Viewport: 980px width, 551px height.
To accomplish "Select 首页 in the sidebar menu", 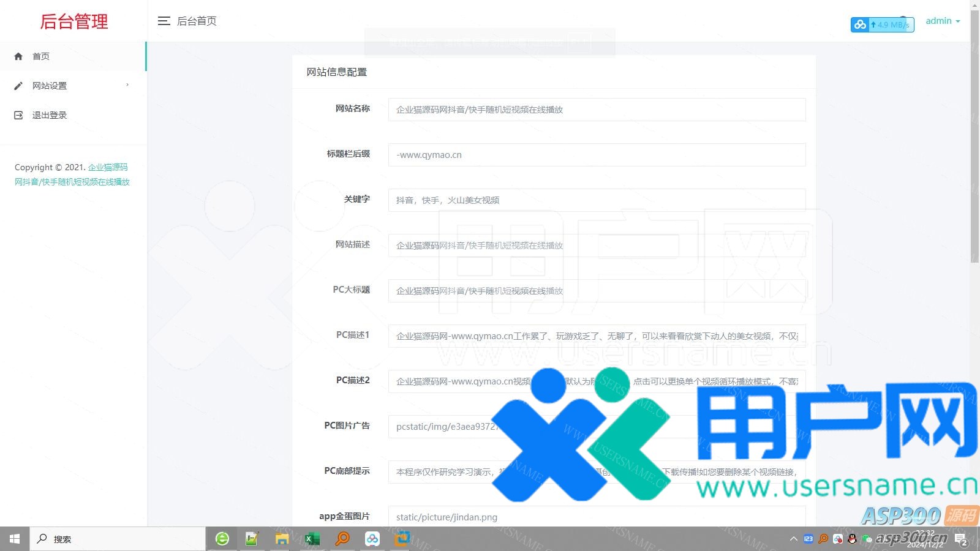I will coord(41,56).
